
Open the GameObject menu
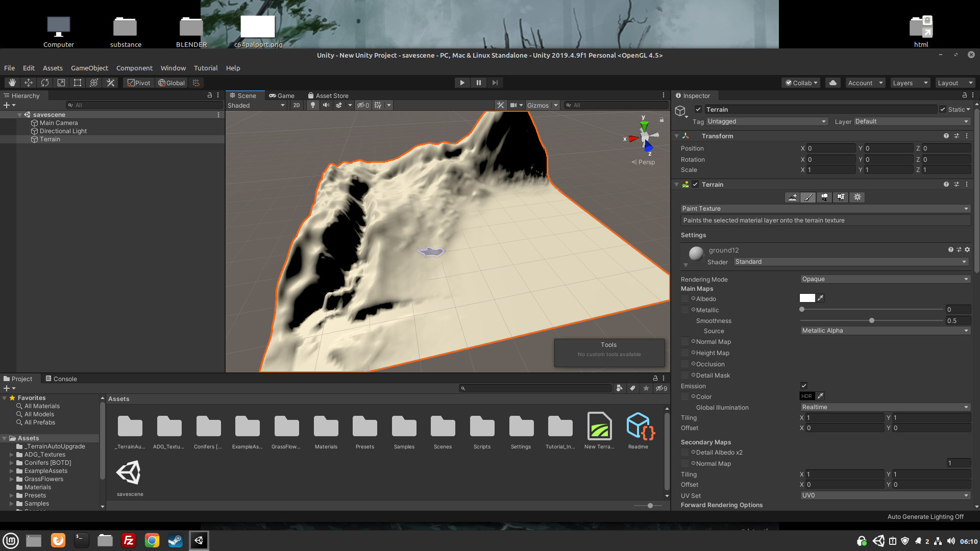[89, 68]
